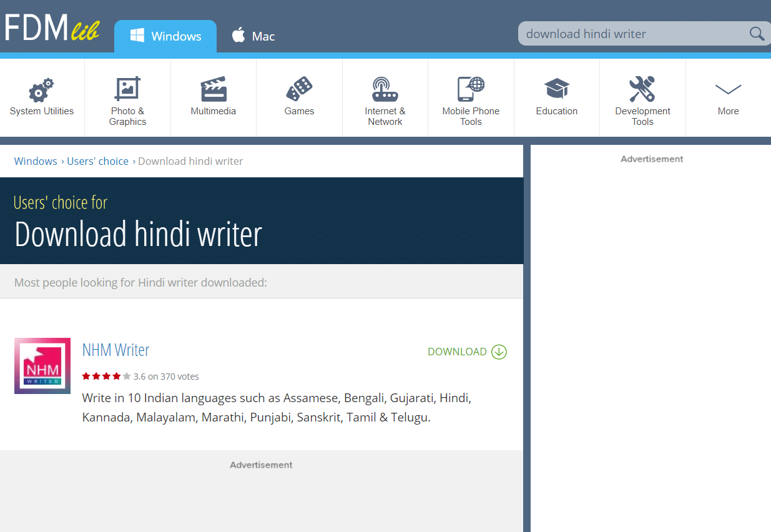Click the Apple logo icon
The image size is (771, 532).
[238, 35]
